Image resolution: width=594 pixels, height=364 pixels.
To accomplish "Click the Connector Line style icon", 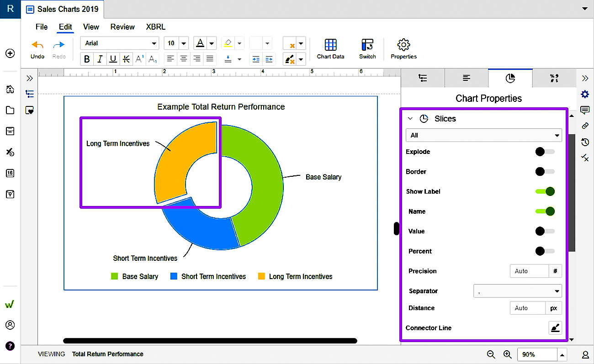I will [x=555, y=328].
